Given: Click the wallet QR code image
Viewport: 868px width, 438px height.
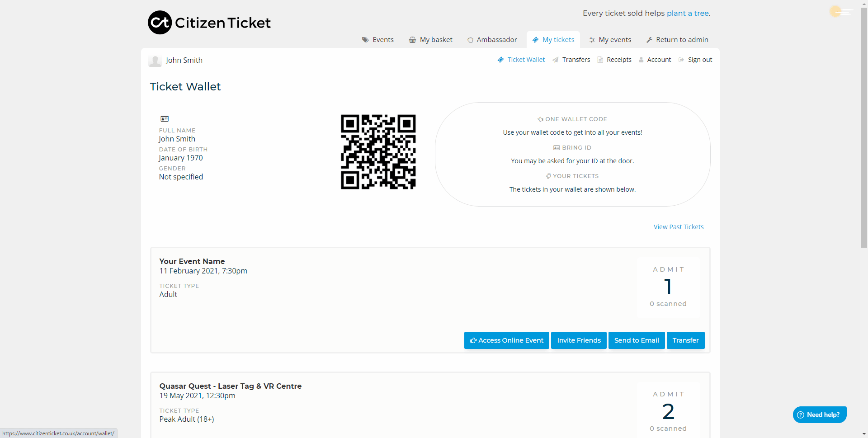Looking at the screenshot, I should 378,152.
